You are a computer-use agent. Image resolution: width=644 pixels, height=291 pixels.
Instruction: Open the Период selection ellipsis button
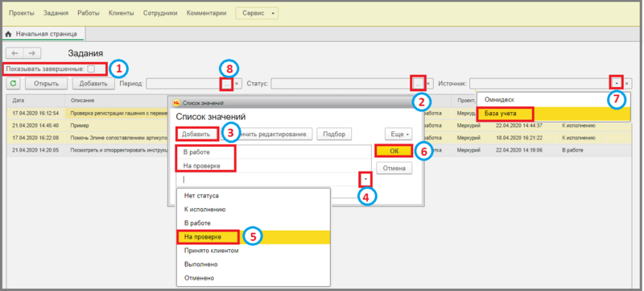pos(226,84)
